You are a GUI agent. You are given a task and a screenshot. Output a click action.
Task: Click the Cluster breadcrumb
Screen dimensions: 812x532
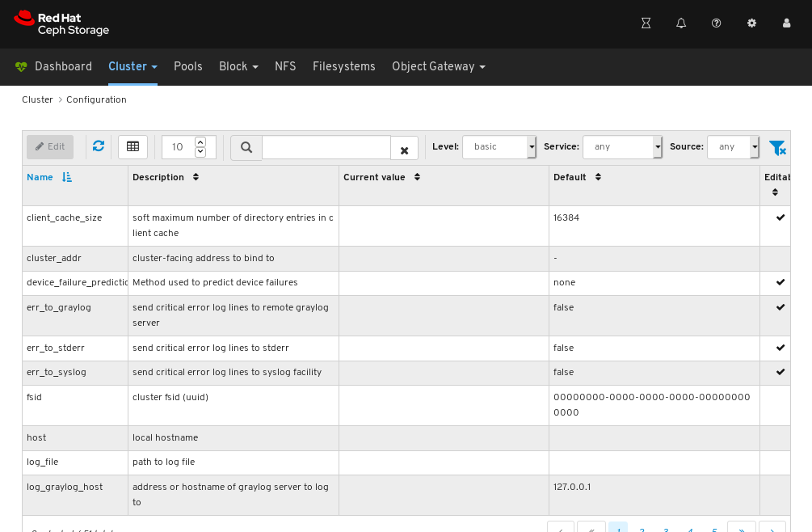coord(37,99)
